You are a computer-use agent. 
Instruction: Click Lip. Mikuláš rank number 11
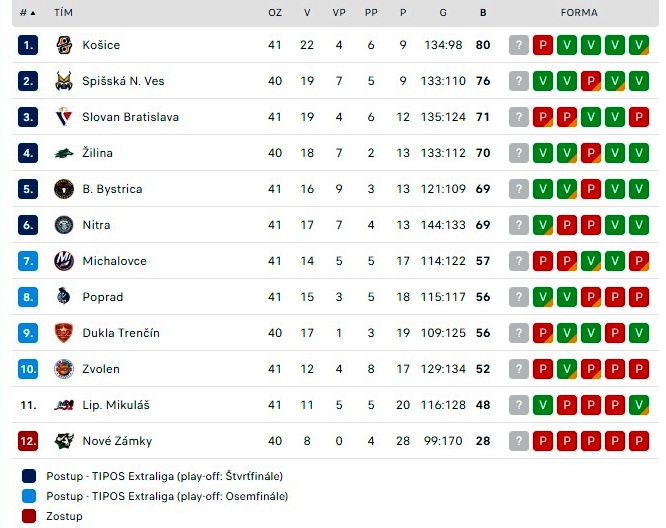coord(28,405)
